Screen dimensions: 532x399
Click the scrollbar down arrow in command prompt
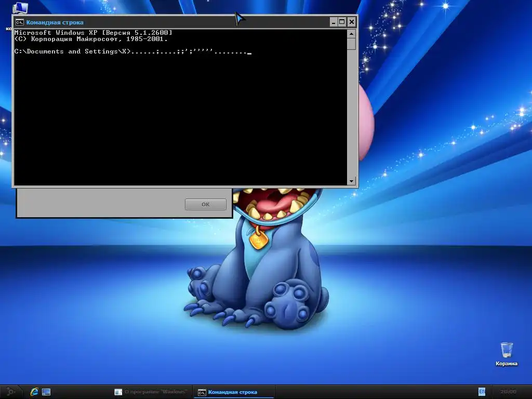(351, 181)
